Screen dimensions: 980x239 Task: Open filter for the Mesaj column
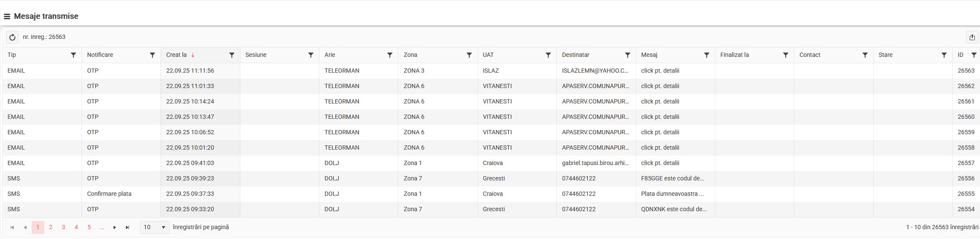coord(706,55)
